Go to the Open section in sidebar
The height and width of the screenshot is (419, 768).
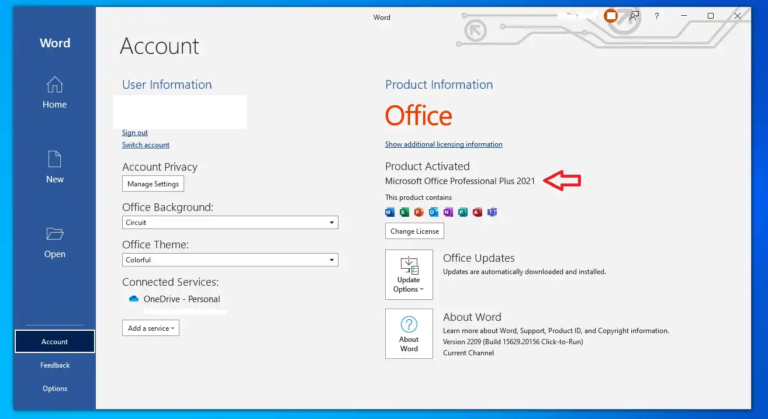pos(54,243)
